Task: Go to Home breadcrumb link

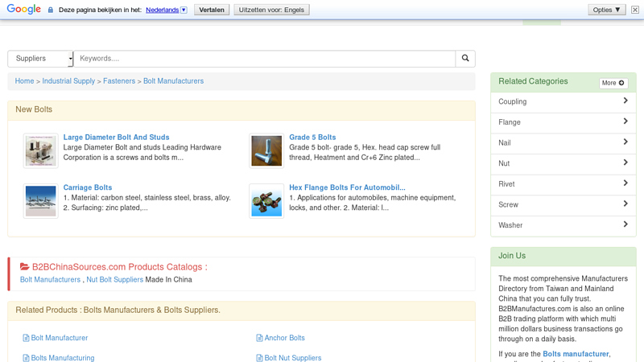Action: pyautogui.click(x=25, y=81)
